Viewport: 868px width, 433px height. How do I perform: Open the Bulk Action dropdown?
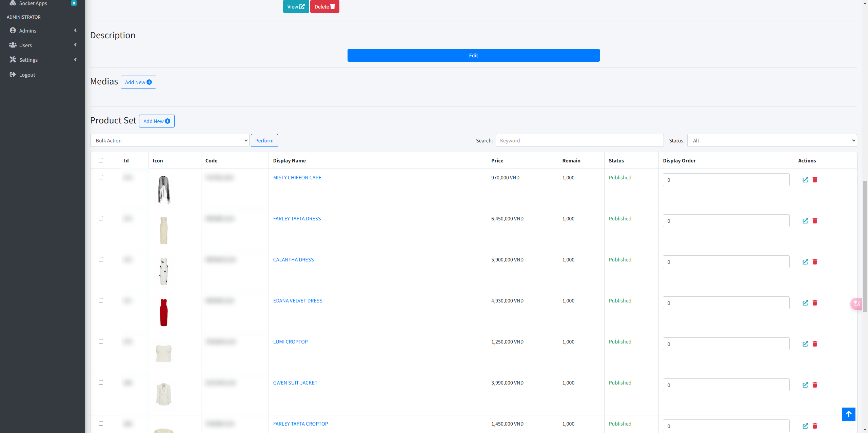(170, 140)
